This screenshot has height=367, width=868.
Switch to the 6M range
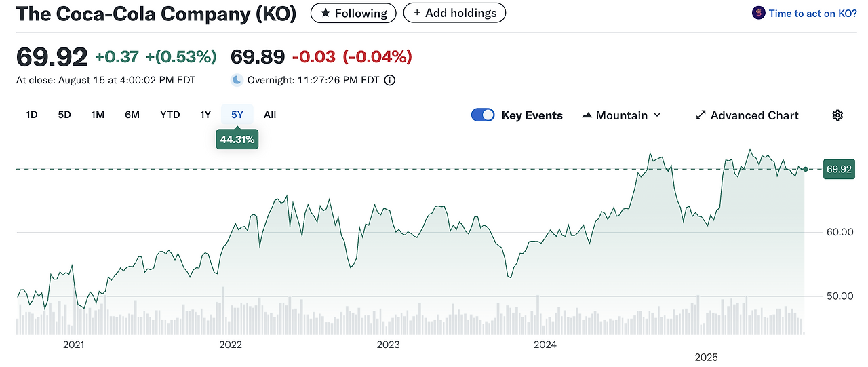(x=132, y=115)
